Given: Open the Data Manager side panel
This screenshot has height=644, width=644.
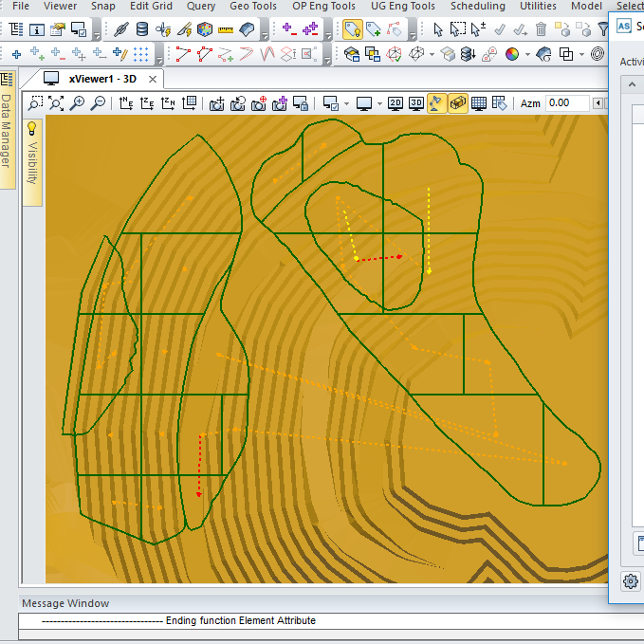Looking at the screenshot, I should [6, 131].
